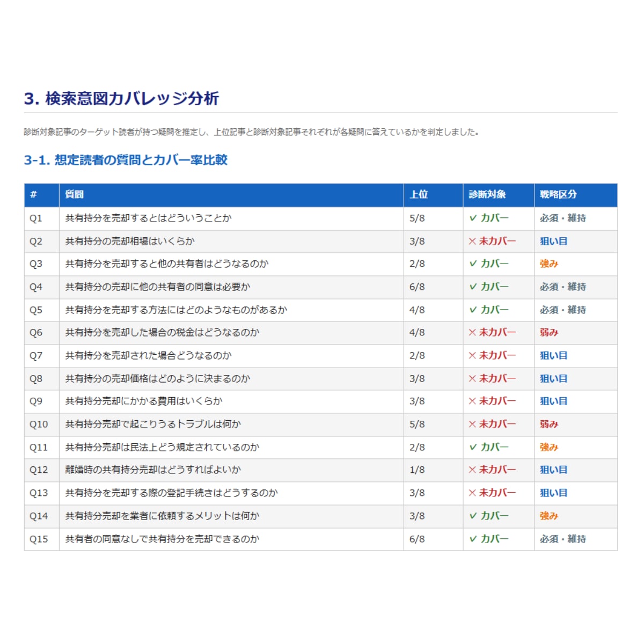644x644 pixels.
Task: Click the 1/8 value in row Q12
Action: pos(417,470)
